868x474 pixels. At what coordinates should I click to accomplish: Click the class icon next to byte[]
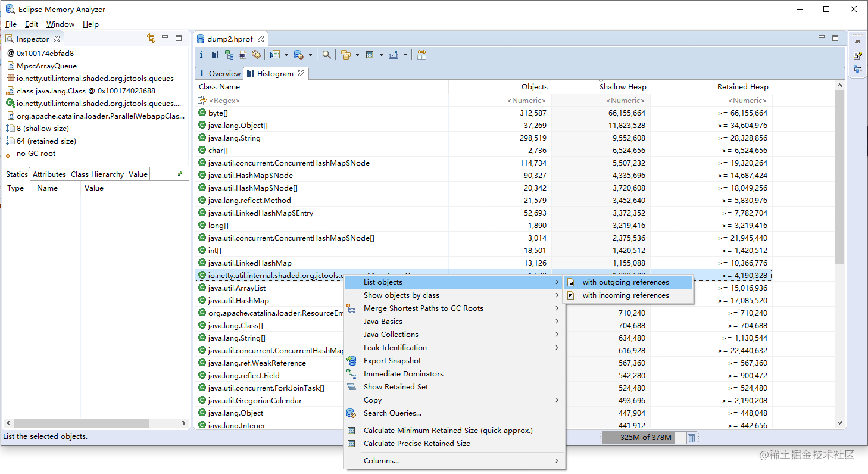[202, 113]
